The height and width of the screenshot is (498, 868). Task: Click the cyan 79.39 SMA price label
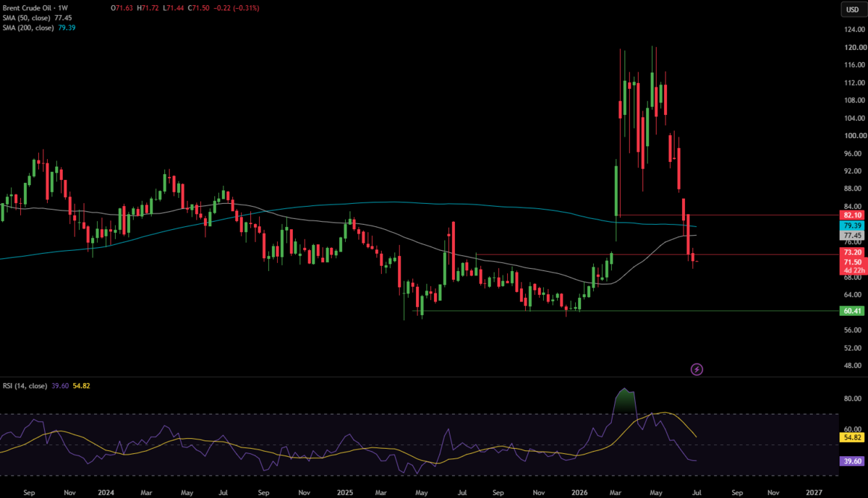(x=850, y=226)
